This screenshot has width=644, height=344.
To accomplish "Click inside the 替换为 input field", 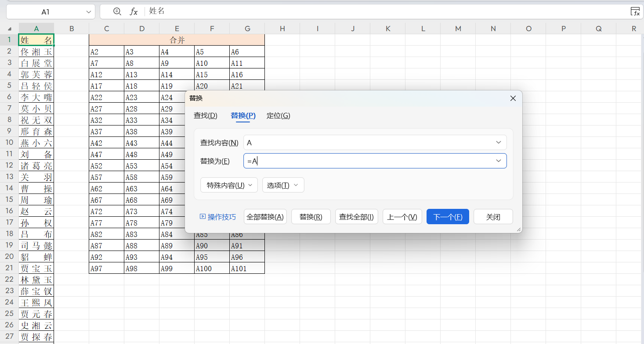I will click(351, 161).
